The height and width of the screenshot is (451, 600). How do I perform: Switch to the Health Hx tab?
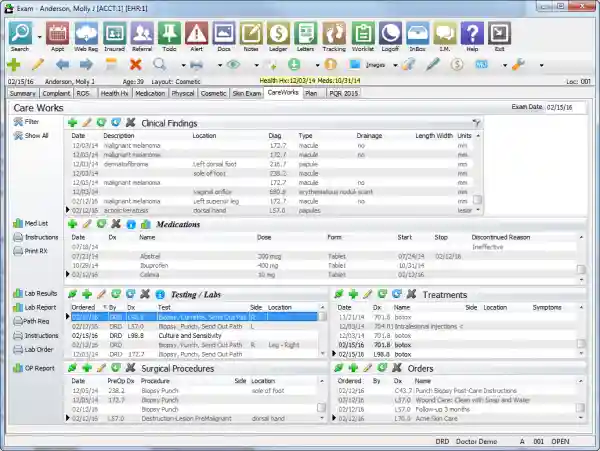point(114,93)
